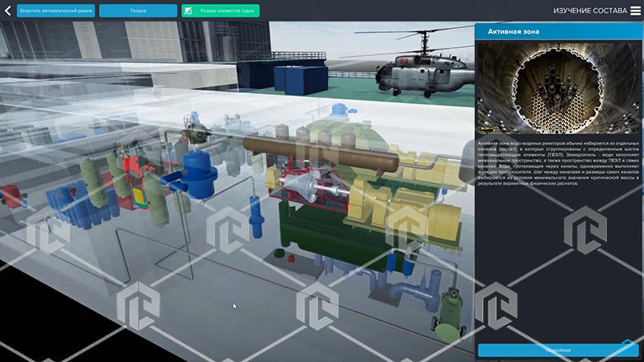
Task: Start Запустить автоматический режим
Action: (56, 11)
